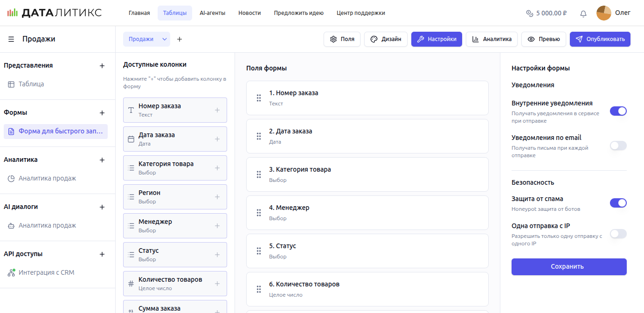The image size is (644, 313).
Task: Add a new view with Представления plus icon
Action: tap(102, 66)
